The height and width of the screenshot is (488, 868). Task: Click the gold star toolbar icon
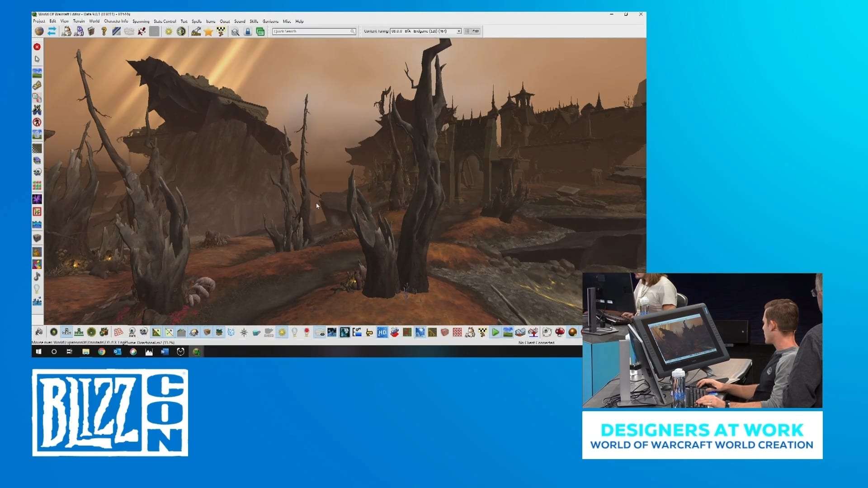click(x=208, y=32)
